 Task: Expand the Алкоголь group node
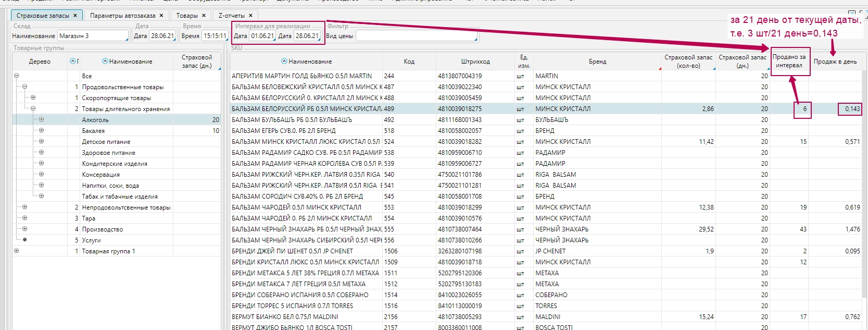click(x=41, y=120)
